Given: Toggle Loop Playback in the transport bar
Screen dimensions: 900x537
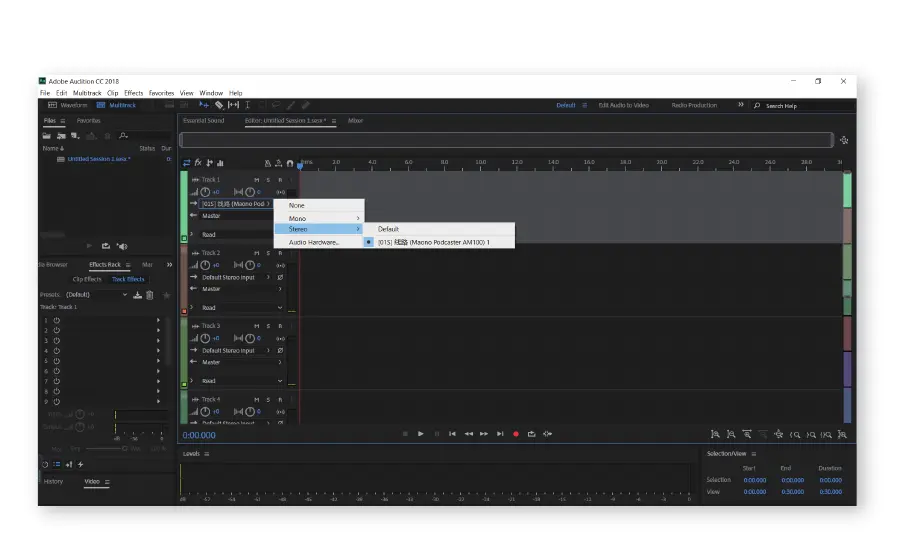Looking at the screenshot, I should [x=532, y=434].
